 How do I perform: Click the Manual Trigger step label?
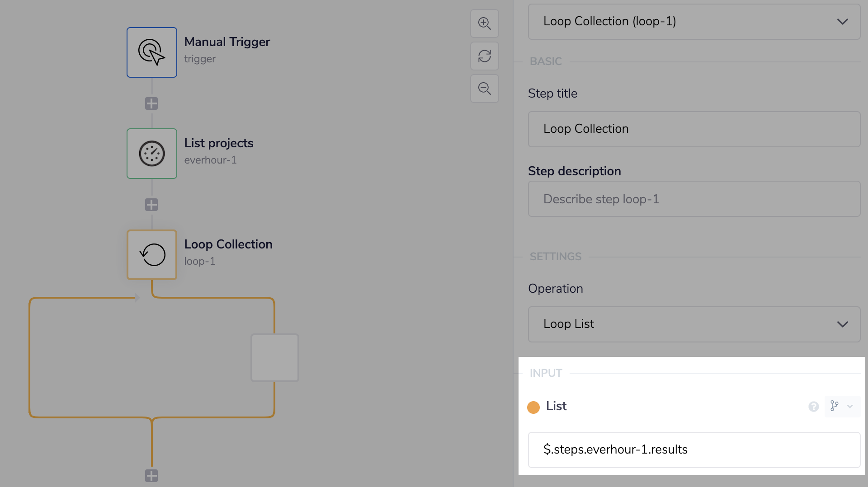point(227,42)
